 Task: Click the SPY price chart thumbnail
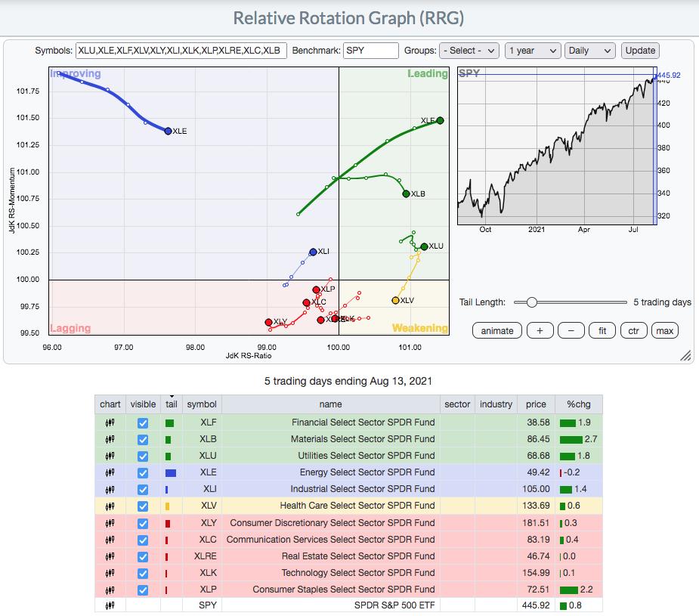(x=557, y=146)
